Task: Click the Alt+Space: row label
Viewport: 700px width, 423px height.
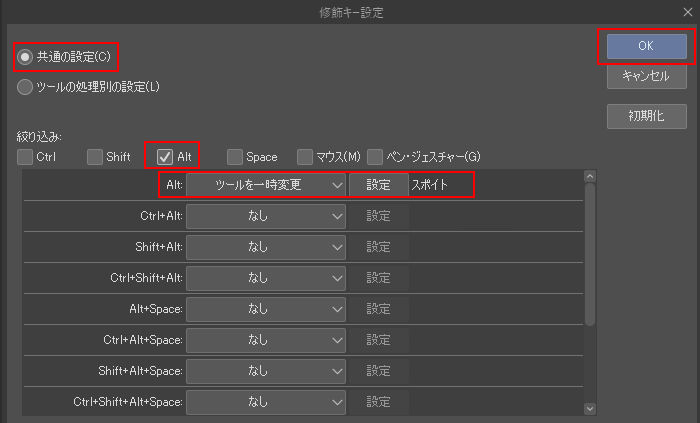Action: tap(156, 309)
